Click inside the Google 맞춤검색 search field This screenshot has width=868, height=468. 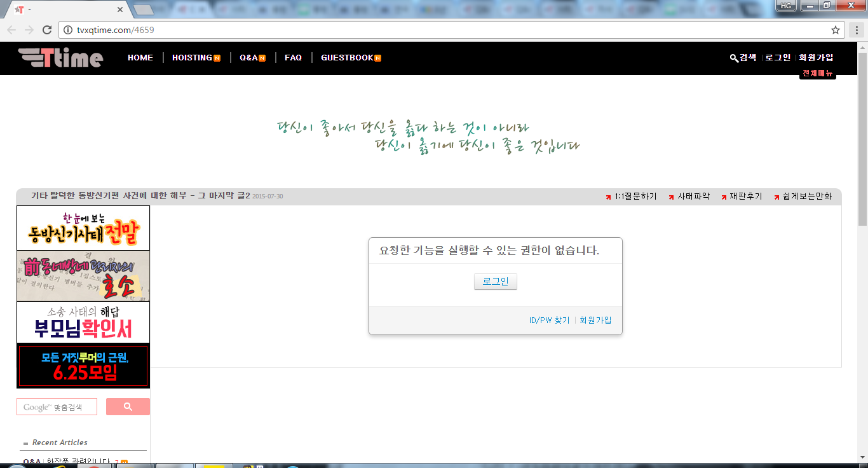coord(56,406)
